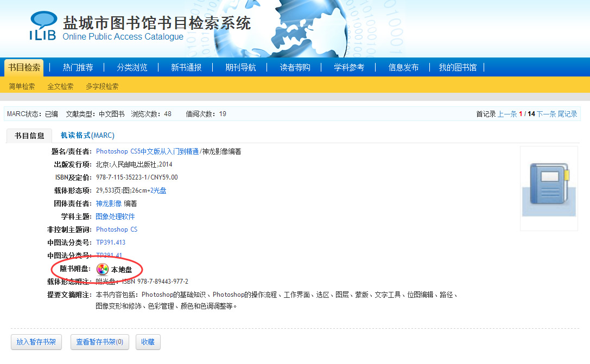
Task: Open 期刊导航 menu item
Action: [x=240, y=67]
